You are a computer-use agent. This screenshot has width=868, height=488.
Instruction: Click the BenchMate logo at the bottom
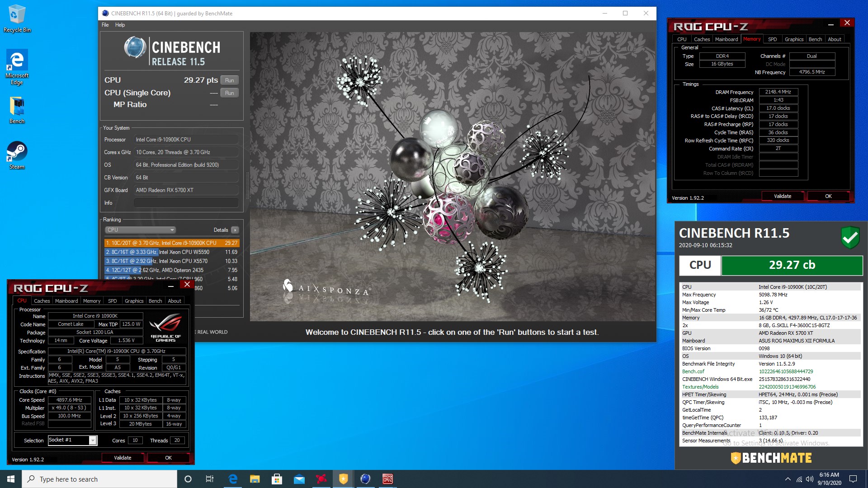[771, 458]
